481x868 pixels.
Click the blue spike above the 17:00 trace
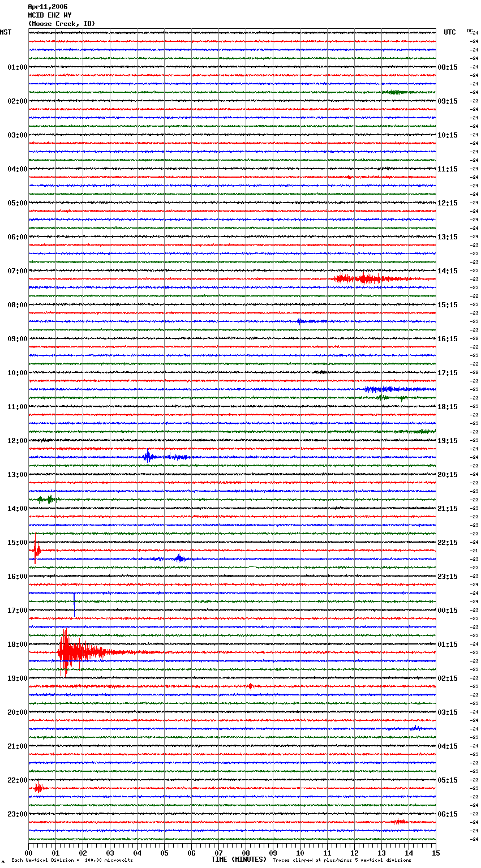74,604
